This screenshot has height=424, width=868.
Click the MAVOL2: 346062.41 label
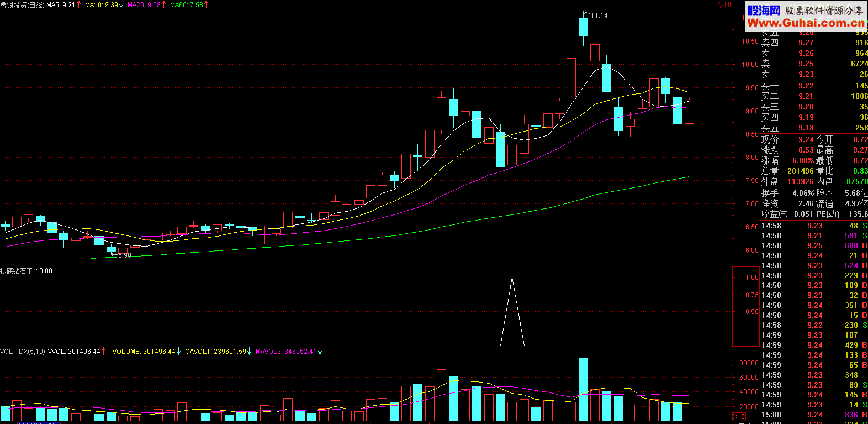click(x=286, y=352)
